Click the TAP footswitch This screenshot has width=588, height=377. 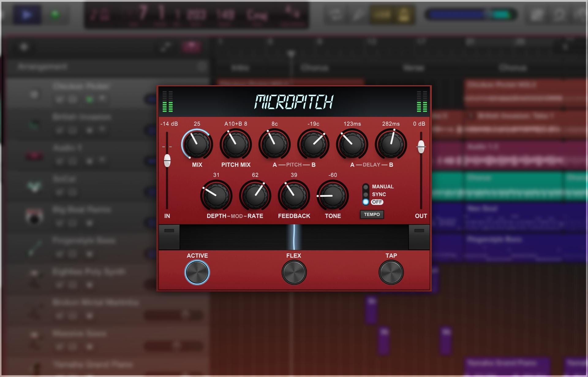(391, 272)
